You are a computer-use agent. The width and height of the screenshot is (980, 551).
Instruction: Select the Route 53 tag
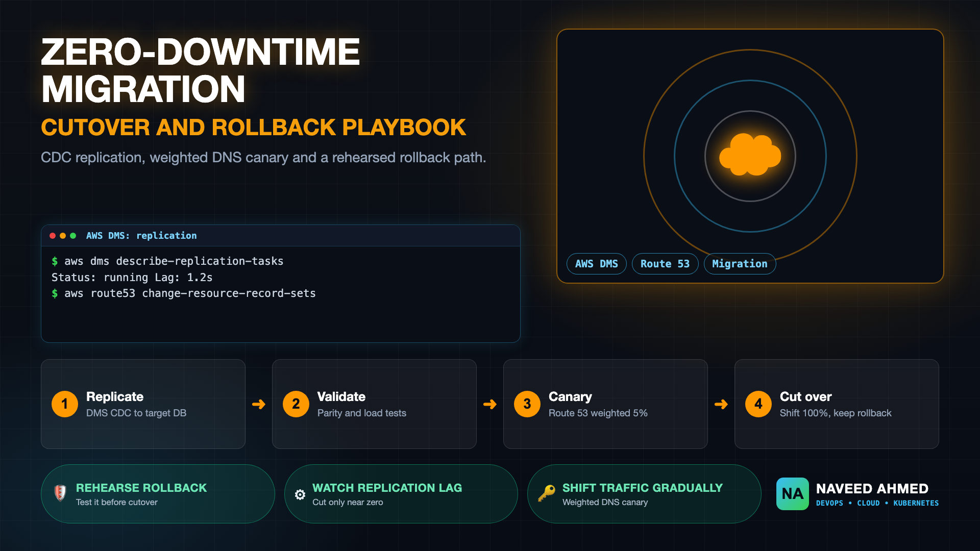pyautogui.click(x=665, y=264)
